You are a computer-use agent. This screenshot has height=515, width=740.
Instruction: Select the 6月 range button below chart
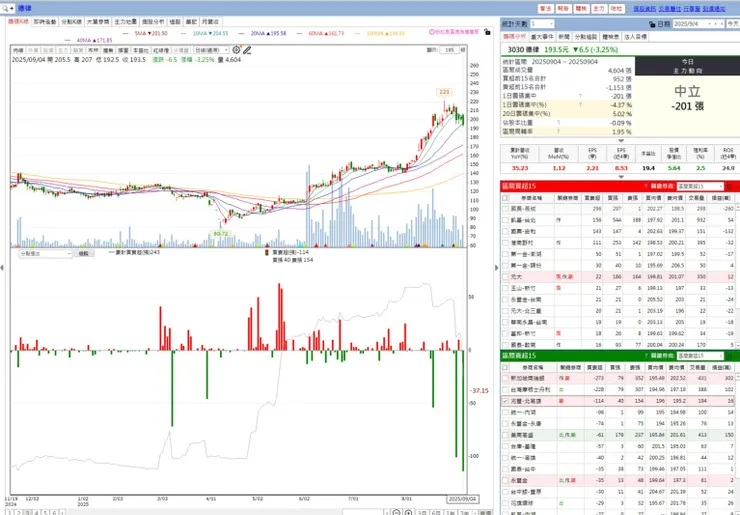tap(436, 513)
